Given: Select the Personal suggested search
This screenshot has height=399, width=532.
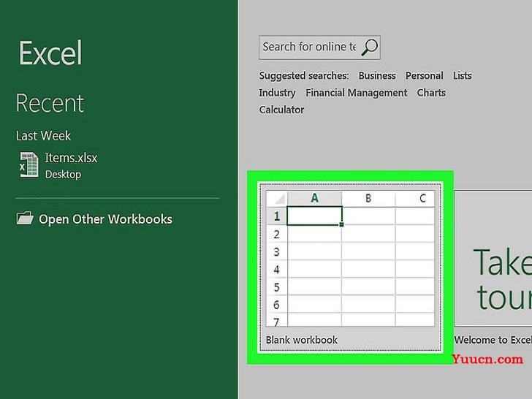Looking at the screenshot, I should pyautogui.click(x=424, y=75).
